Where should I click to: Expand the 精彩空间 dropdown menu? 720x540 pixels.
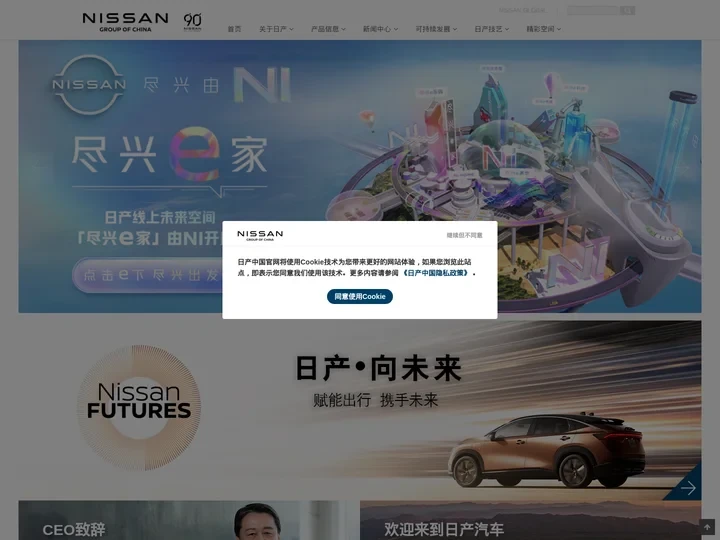click(x=544, y=29)
